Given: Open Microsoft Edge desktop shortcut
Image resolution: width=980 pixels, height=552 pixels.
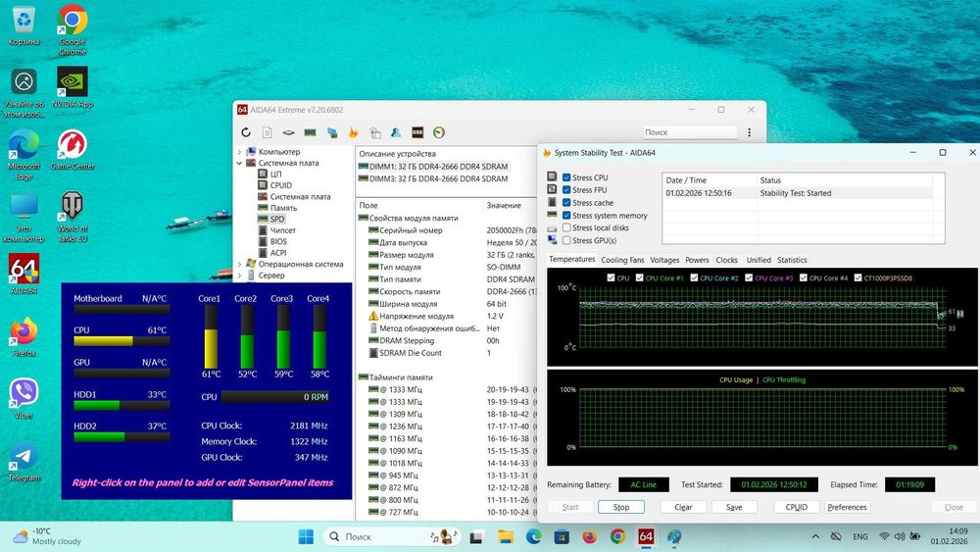Looking at the screenshot, I should click(24, 154).
